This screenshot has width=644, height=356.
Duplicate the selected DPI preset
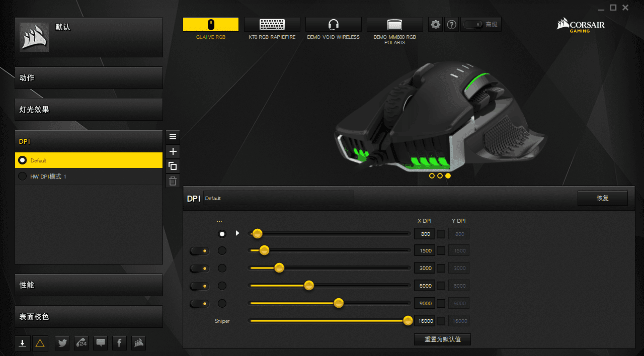pyautogui.click(x=173, y=166)
